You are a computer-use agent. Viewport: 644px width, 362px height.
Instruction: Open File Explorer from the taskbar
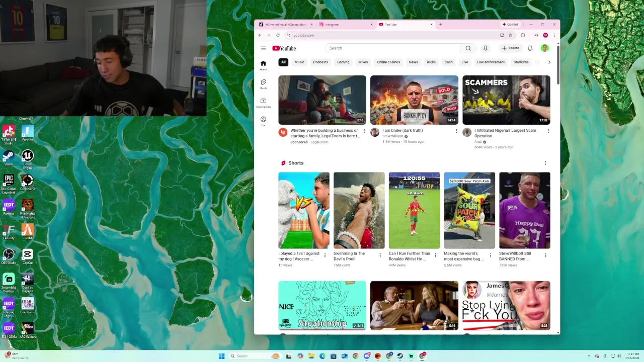coord(311,356)
